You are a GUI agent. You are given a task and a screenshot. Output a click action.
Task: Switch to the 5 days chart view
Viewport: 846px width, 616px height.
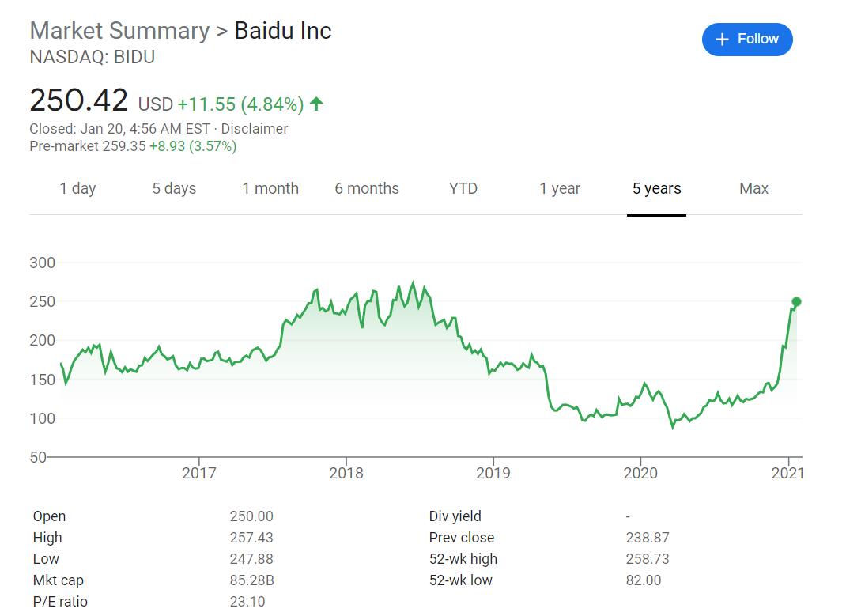tap(174, 188)
